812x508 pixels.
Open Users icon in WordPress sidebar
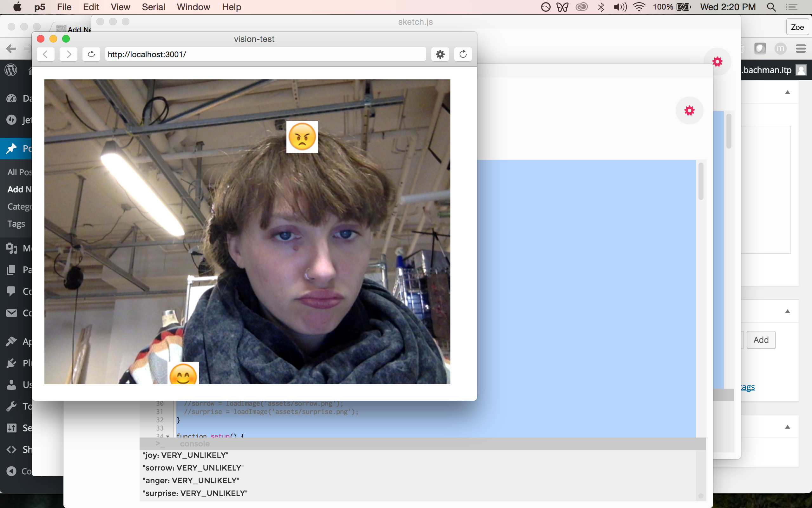click(11, 384)
